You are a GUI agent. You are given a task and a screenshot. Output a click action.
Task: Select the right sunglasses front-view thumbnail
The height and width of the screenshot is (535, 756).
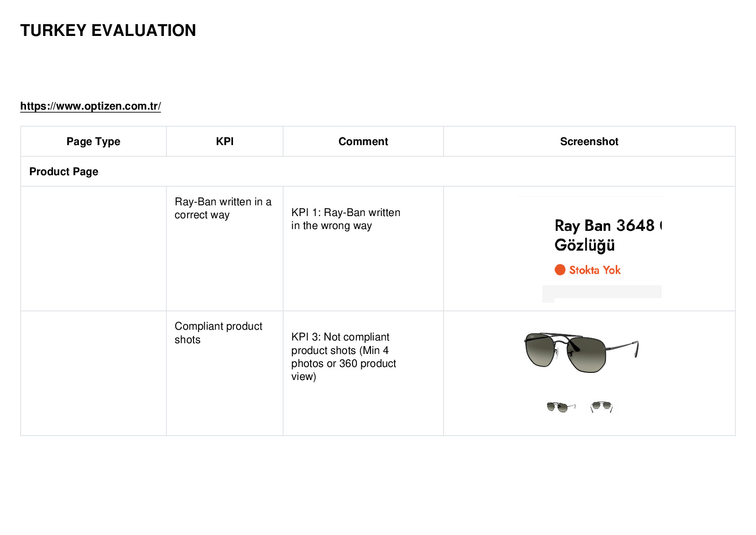[602, 407]
